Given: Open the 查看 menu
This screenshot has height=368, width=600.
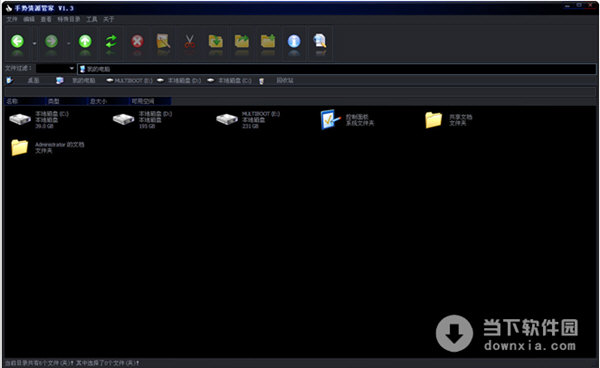Looking at the screenshot, I should (46, 19).
